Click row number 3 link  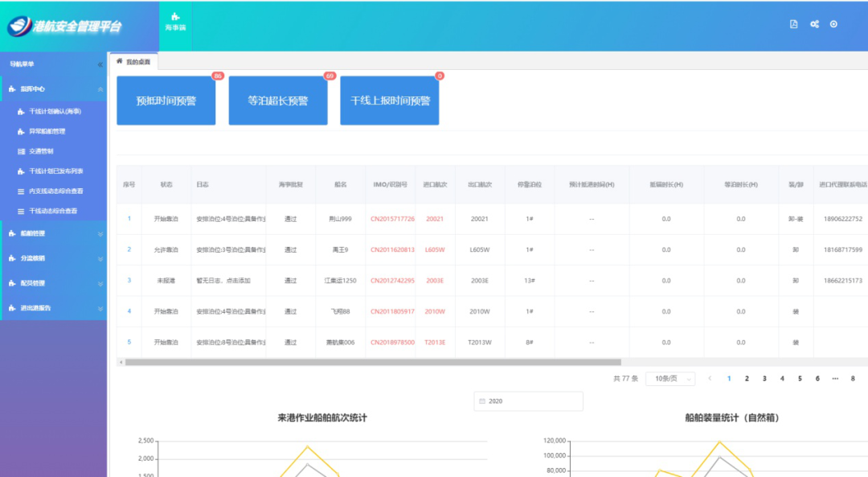pos(129,280)
